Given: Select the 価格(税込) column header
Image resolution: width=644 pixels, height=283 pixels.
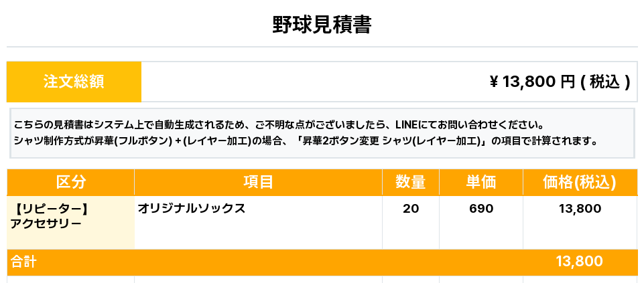Looking at the screenshot, I should pos(580,182).
